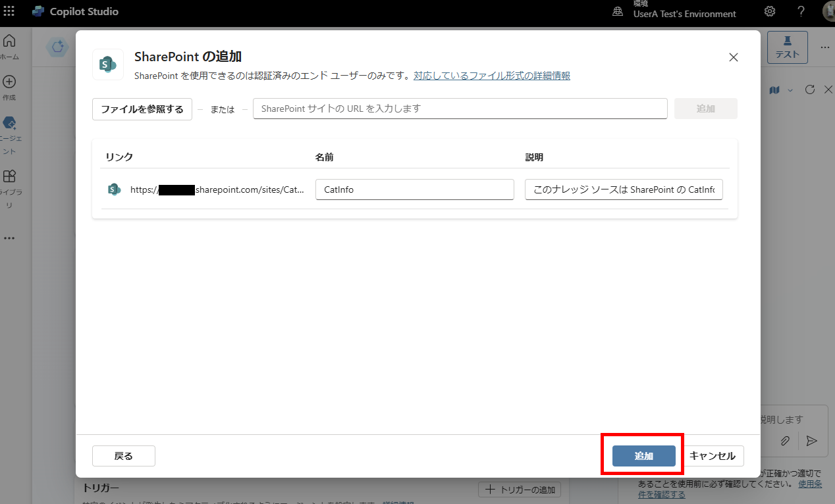Open Copilot Studio settings gear
The image size is (835, 504).
point(769,11)
